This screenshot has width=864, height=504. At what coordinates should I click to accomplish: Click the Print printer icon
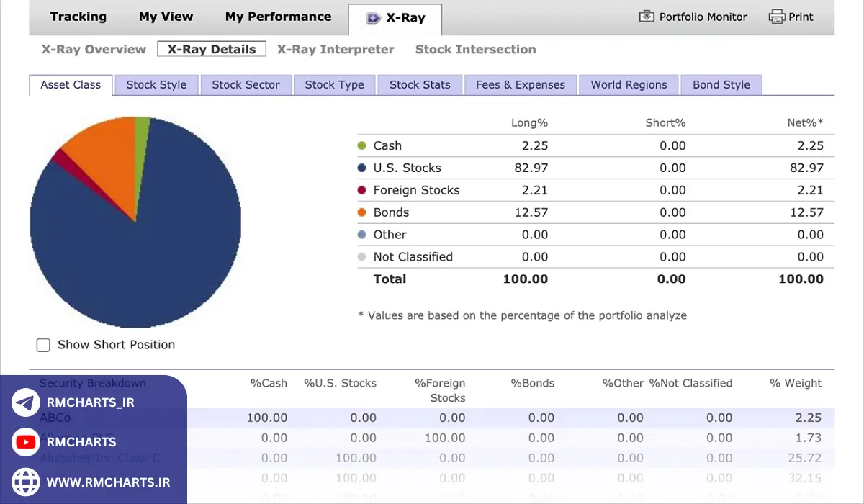pos(776,17)
